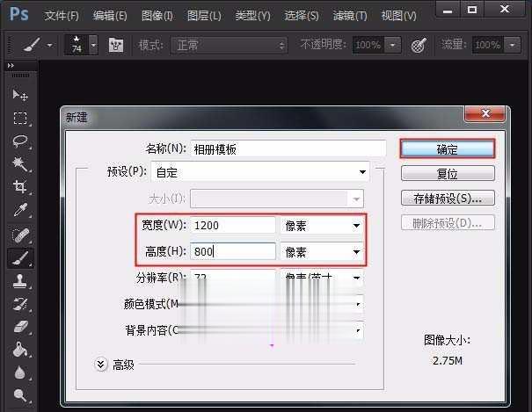This screenshot has height=412, width=532.
Task: Open the 图像(I) menu
Action: pyautogui.click(x=157, y=16)
